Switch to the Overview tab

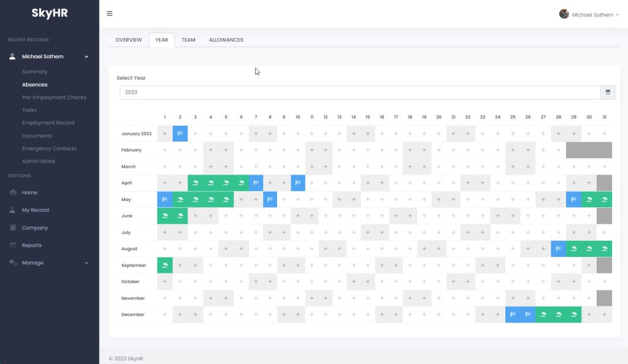pyautogui.click(x=128, y=40)
